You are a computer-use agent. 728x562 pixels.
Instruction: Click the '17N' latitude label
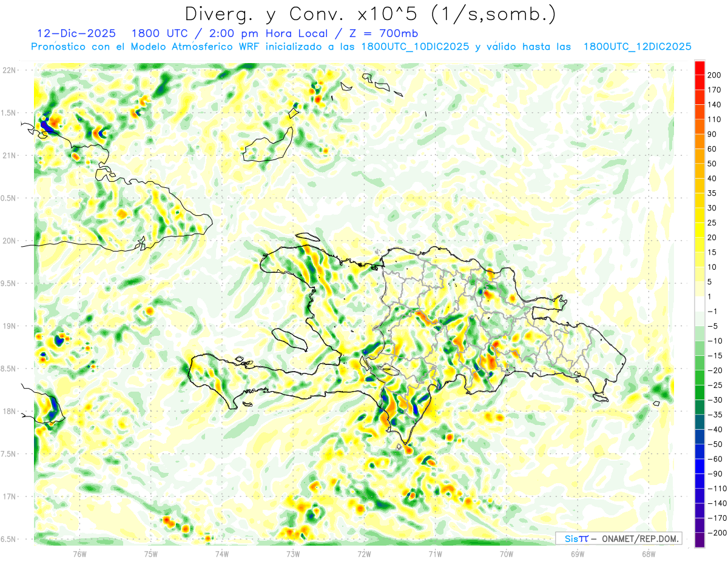pos(9,497)
